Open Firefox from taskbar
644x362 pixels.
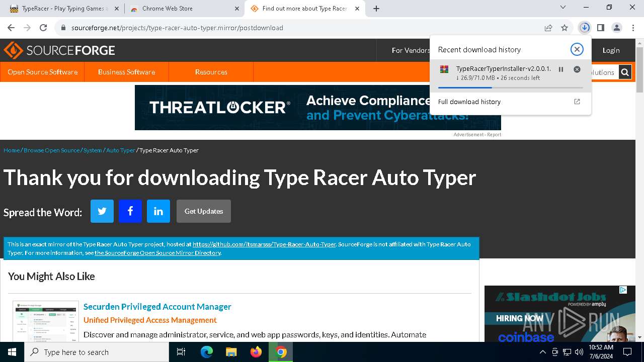pos(256,352)
